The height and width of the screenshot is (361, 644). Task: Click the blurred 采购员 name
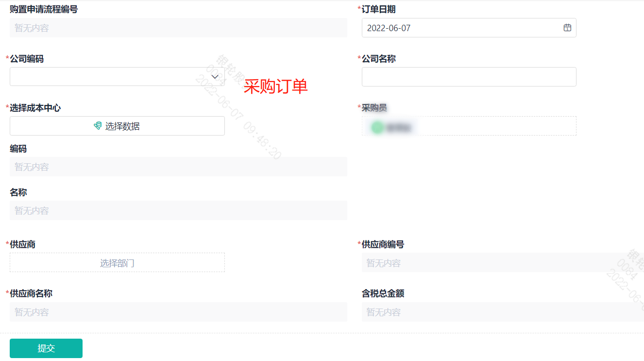point(399,128)
